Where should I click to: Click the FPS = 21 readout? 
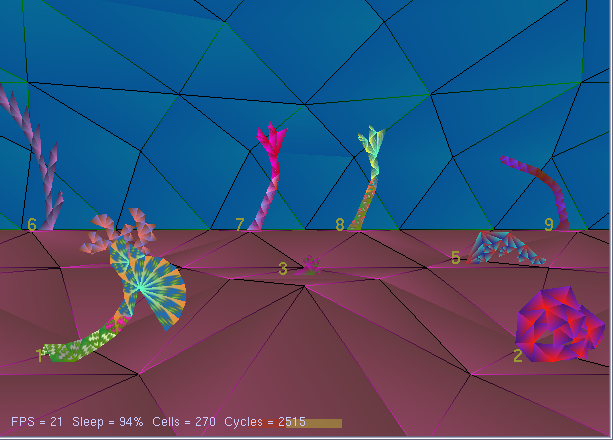point(36,423)
